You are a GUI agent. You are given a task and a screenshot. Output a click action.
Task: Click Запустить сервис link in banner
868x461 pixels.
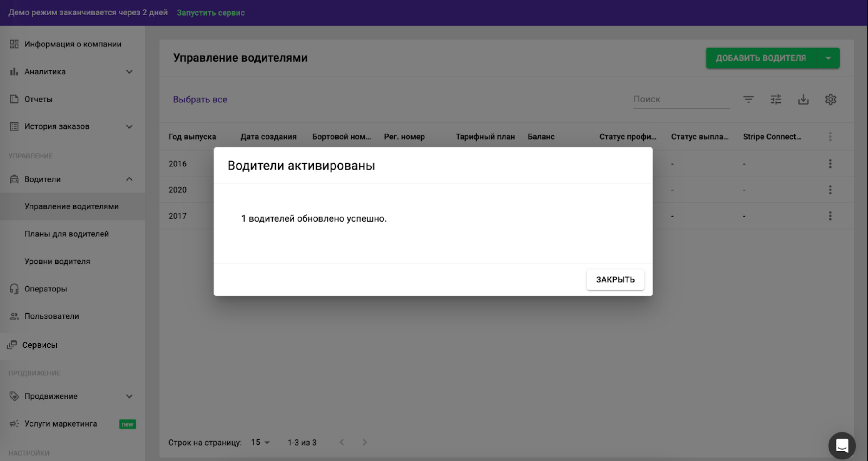tap(211, 13)
